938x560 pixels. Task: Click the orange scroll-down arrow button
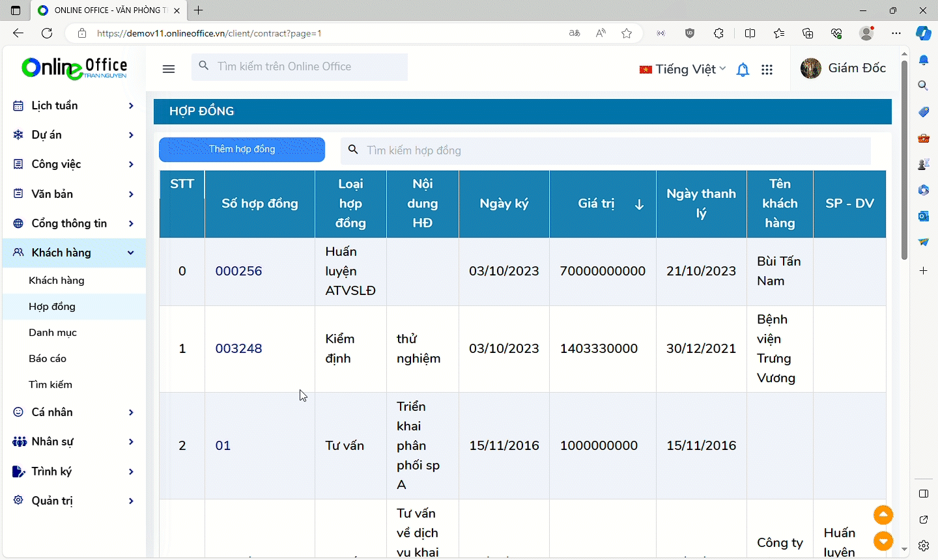pos(883,540)
